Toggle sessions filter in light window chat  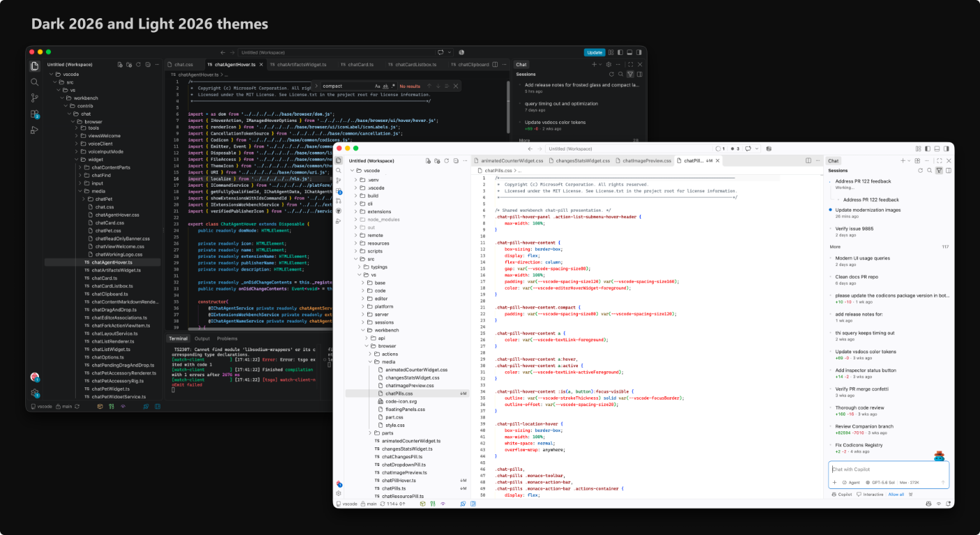[939, 170]
